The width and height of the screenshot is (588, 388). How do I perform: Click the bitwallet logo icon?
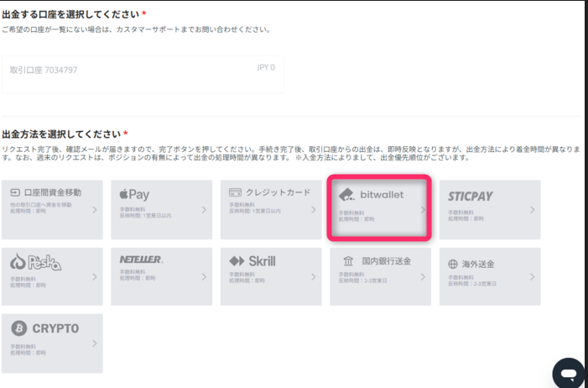click(x=346, y=194)
